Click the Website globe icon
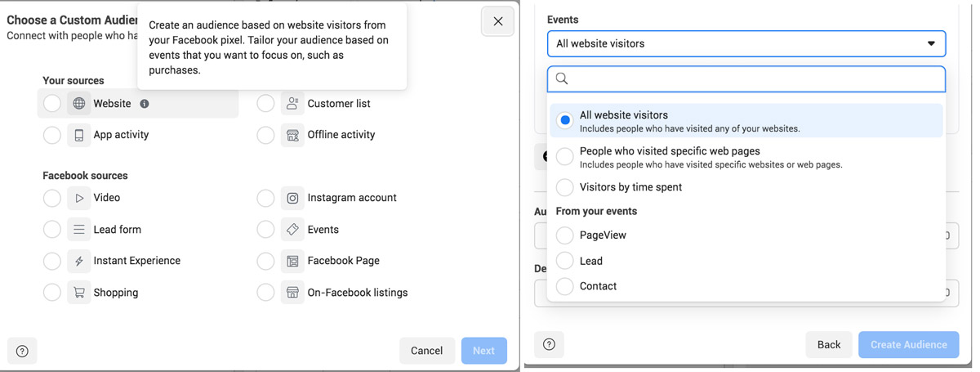The width and height of the screenshot is (980, 372). coord(78,104)
